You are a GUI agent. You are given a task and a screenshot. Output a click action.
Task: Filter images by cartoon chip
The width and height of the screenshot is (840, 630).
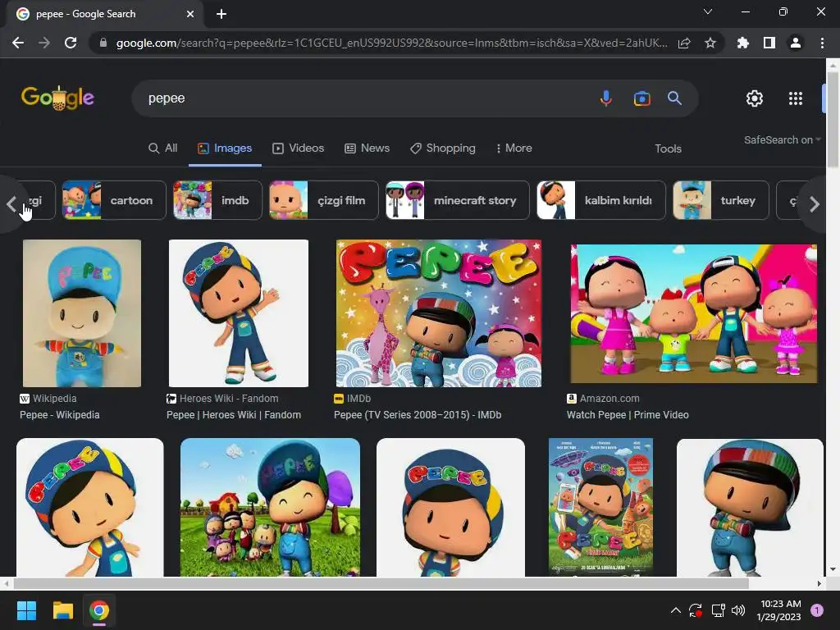pyautogui.click(x=114, y=200)
